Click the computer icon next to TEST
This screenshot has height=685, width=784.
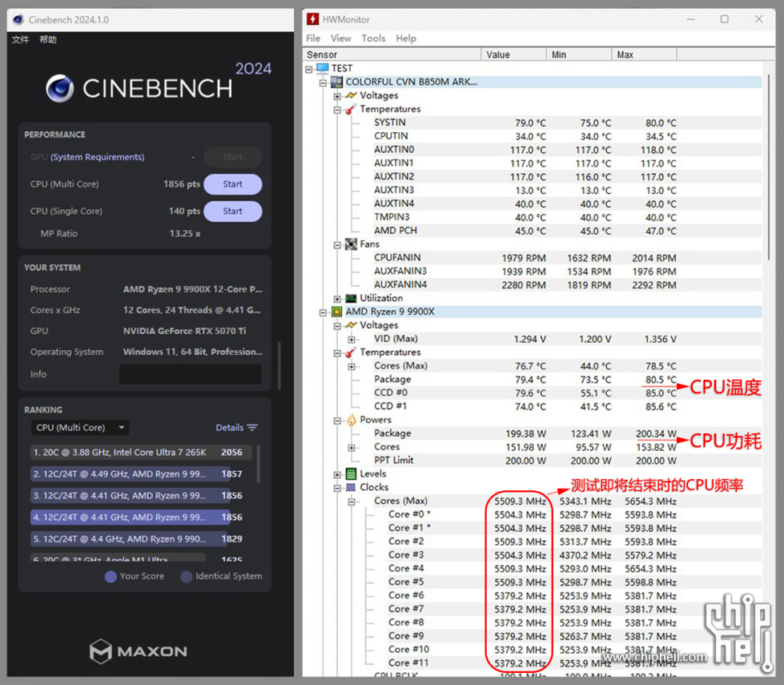point(323,68)
